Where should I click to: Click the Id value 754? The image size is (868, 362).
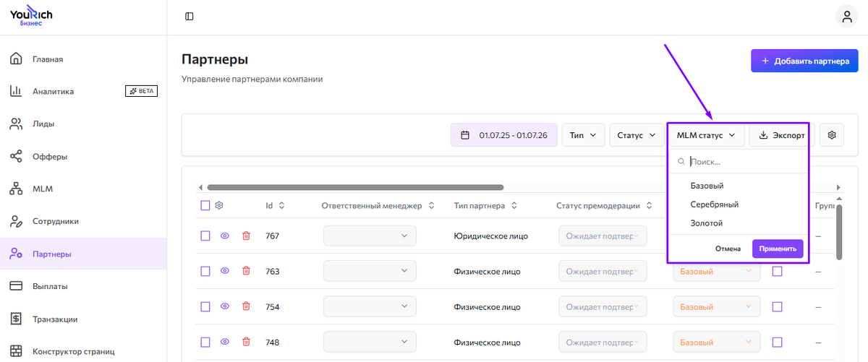272,306
